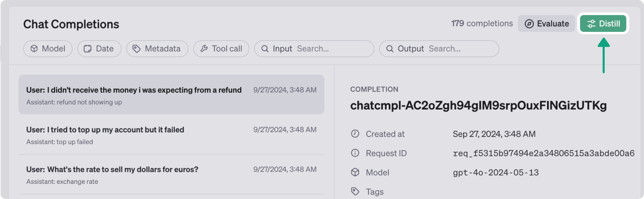
Task: Open the Model filter dropdown
Action: pos(48,49)
